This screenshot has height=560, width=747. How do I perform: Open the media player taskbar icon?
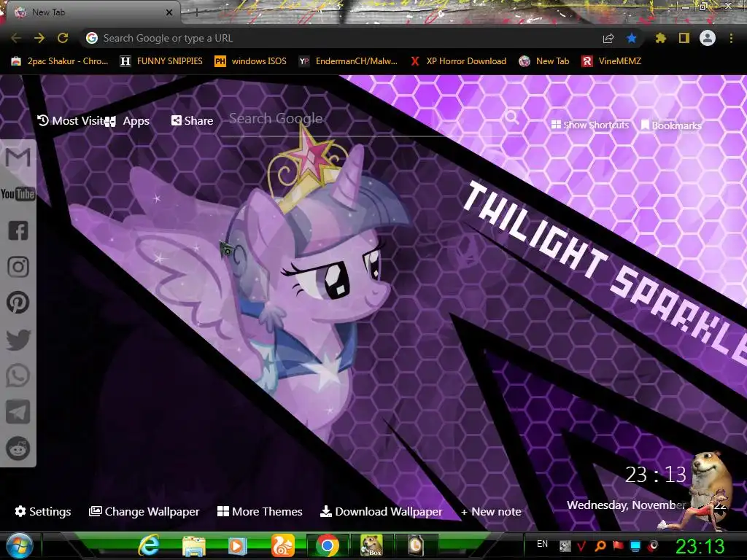[x=237, y=545]
